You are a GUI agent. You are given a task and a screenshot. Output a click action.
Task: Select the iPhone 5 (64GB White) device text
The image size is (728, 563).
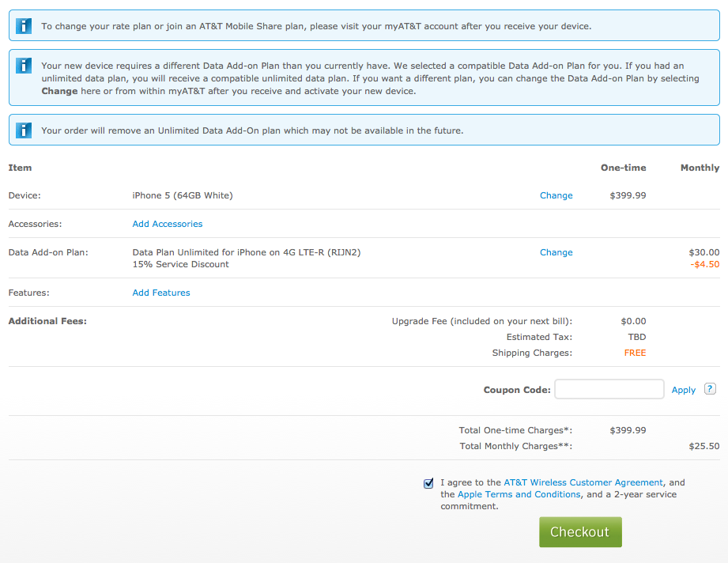183,195
